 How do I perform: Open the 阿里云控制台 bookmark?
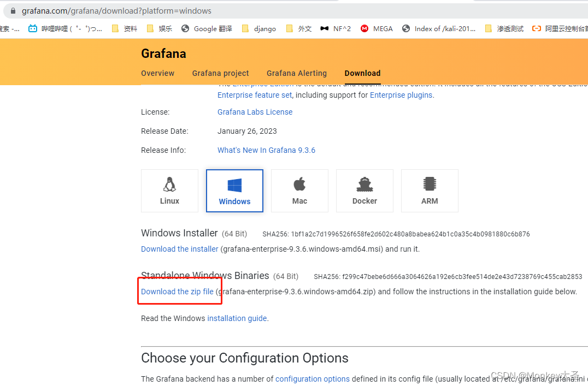point(560,28)
